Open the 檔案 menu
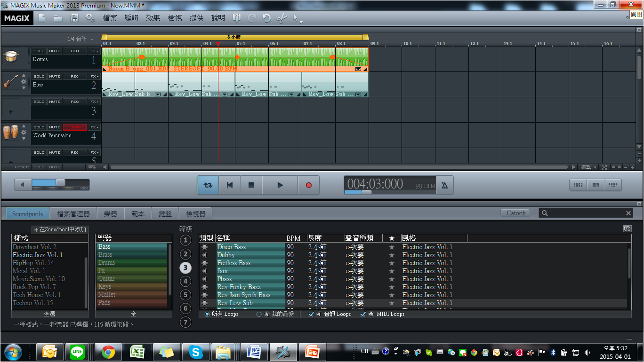 pyautogui.click(x=110, y=18)
